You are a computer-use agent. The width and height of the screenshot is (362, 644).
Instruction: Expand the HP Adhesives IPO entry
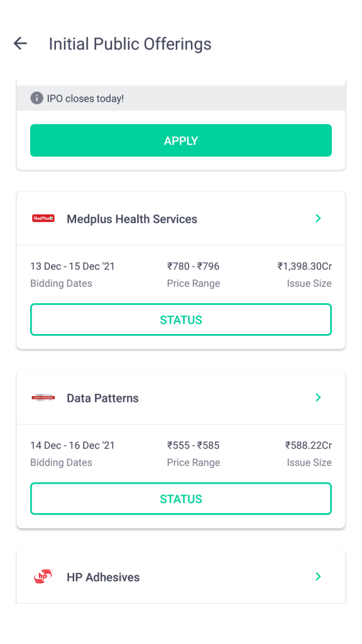coord(181,577)
